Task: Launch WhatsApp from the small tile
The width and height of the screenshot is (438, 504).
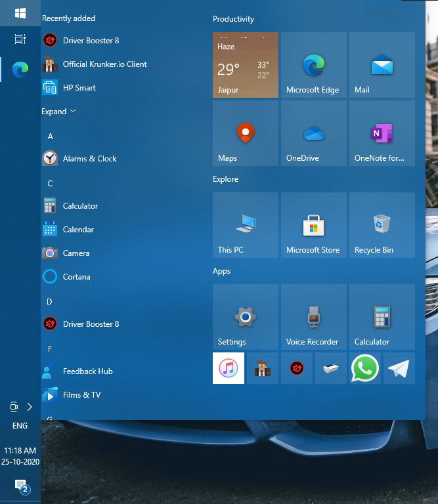Action: coord(365,368)
